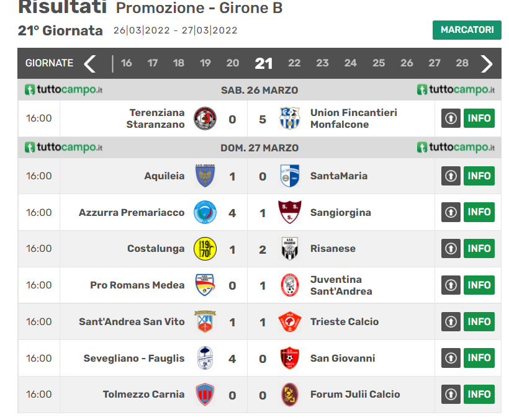This screenshot has height=420, width=509.
Task: Click the Costalunga yellow team logo
Action: point(205,249)
